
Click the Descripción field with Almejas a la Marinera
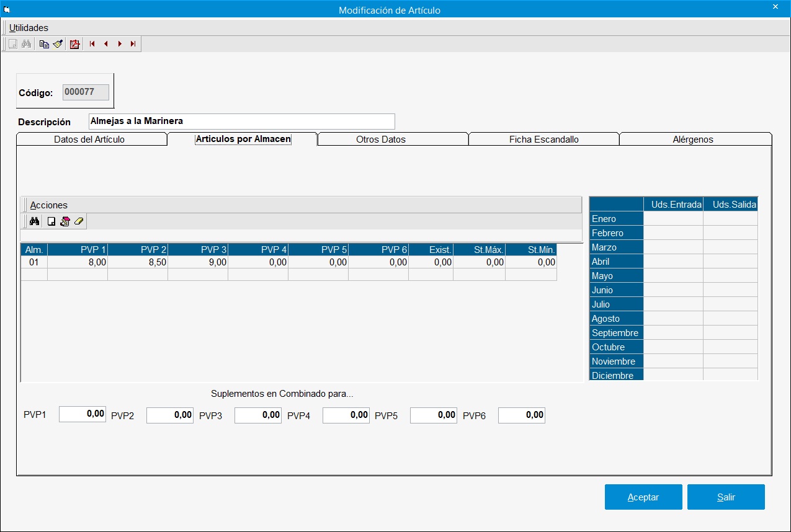tap(241, 122)
